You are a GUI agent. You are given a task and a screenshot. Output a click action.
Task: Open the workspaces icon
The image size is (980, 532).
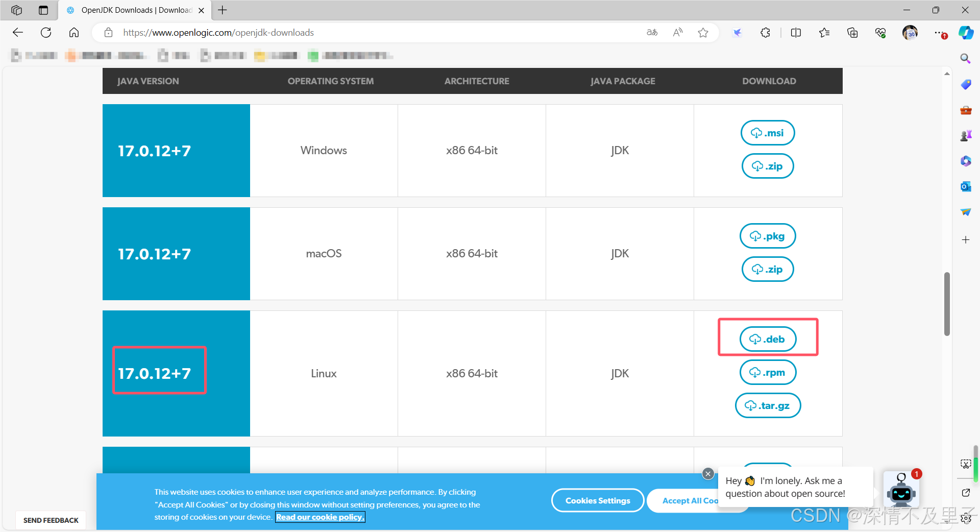[x=16, y=10]
